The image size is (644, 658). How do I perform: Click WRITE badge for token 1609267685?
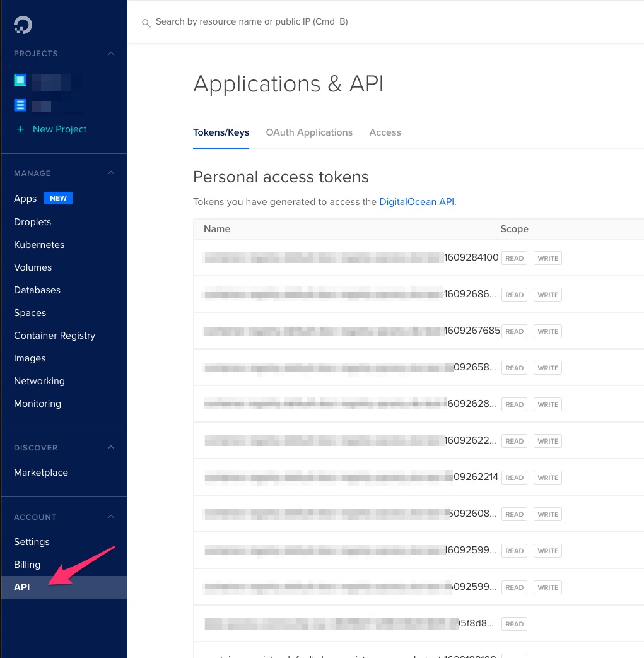pos(548,331)
